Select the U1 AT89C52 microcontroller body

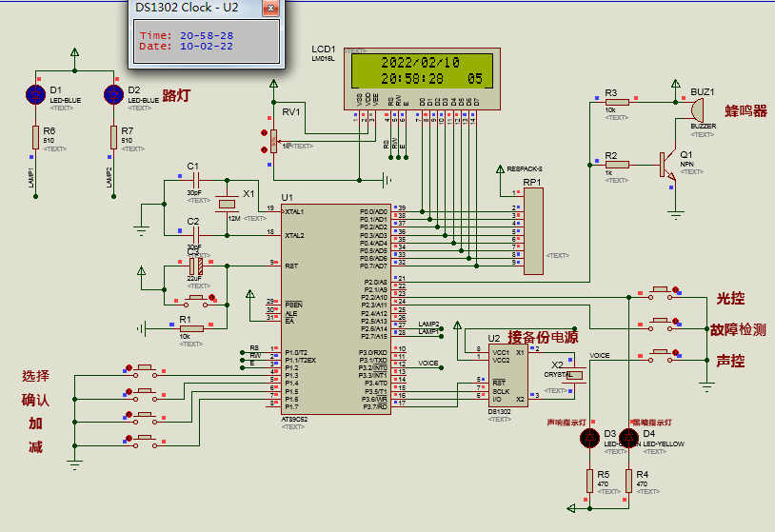[x=336, y=309]
